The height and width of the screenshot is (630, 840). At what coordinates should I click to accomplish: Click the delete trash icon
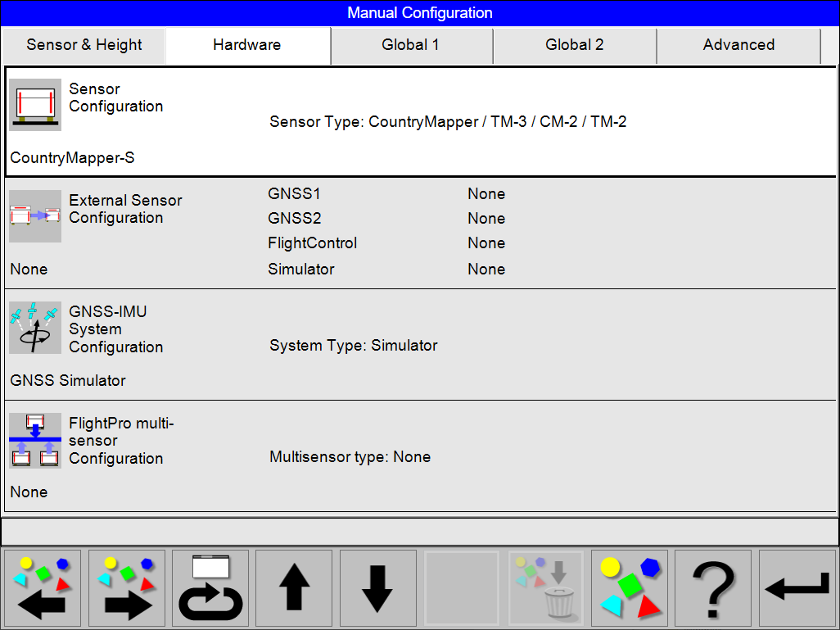click(x=545, y=588)
